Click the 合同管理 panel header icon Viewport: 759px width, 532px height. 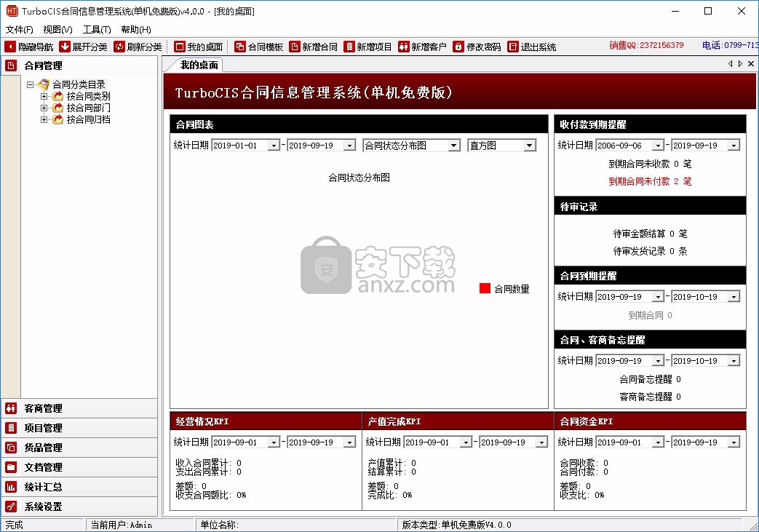(x=11, y=65)
